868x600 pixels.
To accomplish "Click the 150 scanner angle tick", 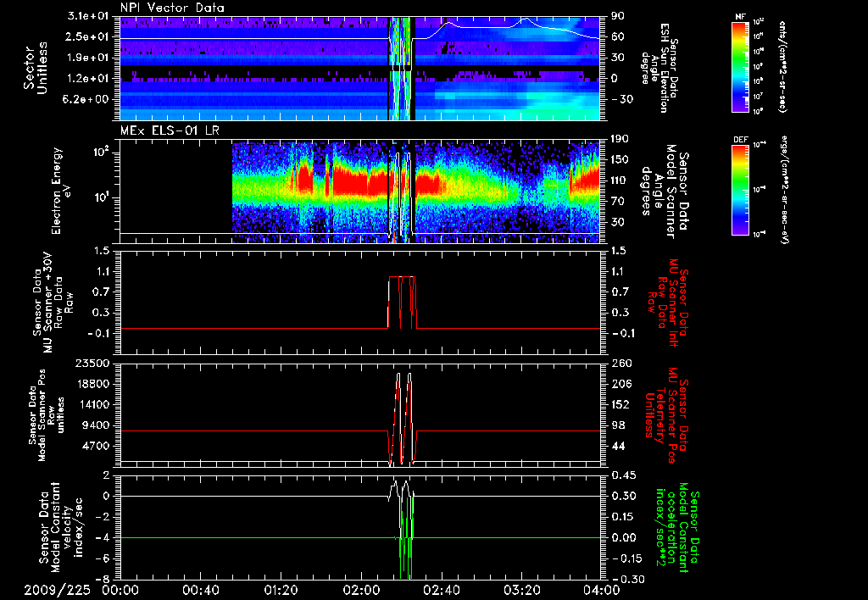I will tap(620, 160).
